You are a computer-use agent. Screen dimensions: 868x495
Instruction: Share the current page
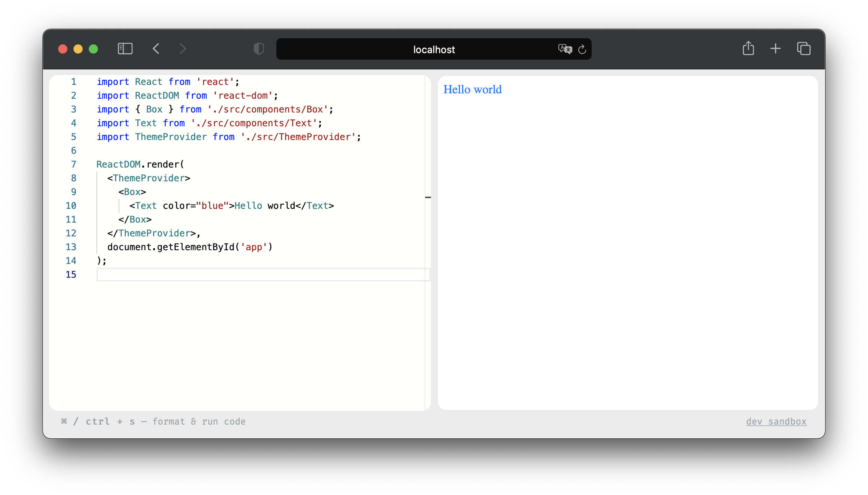748,49
